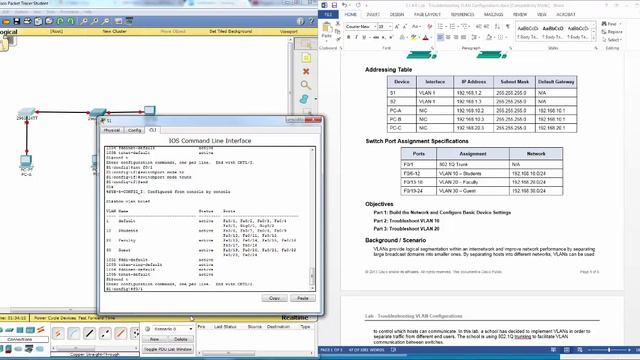Choose automatic connection type lightning icon
This screenshot has height=360, width=640.
tap(58, 333)
